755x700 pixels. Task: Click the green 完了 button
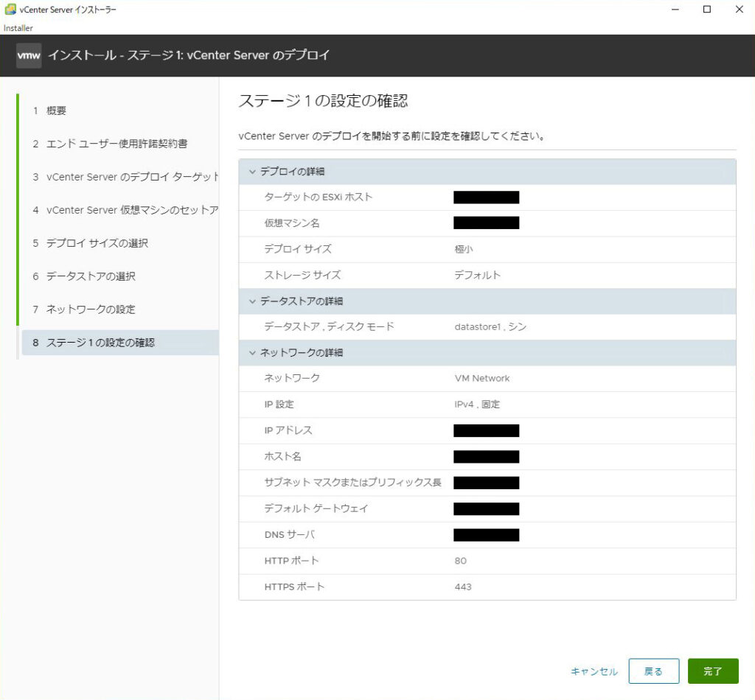(x=713, y=671)
